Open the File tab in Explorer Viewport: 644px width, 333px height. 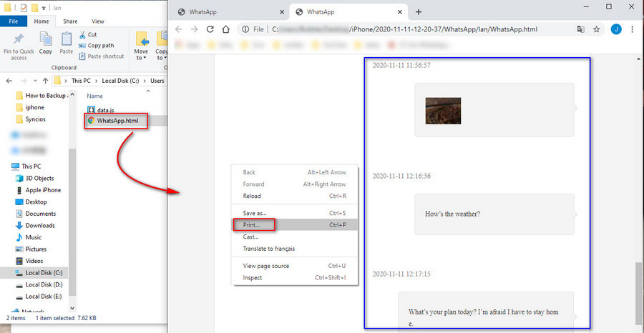(14, 21)
